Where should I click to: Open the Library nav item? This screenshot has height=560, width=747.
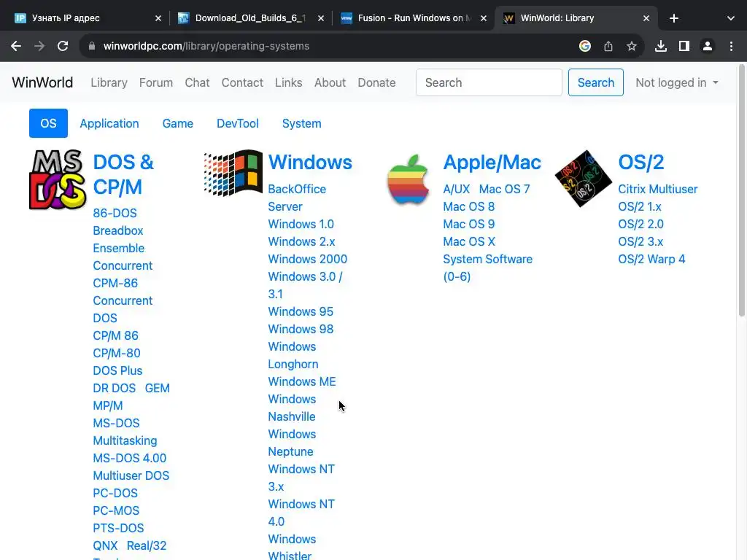[109, 82]
